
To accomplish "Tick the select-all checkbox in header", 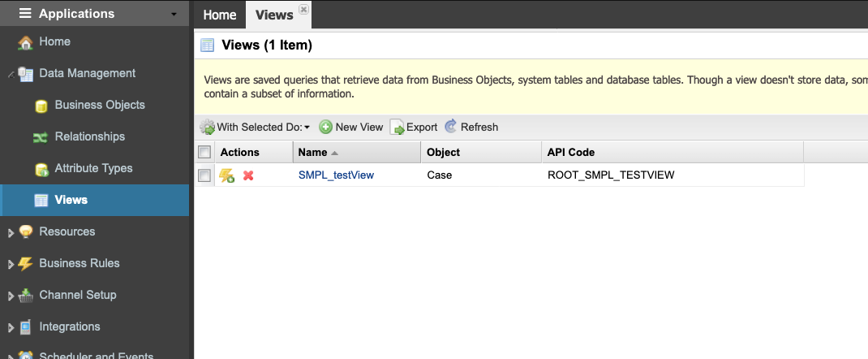I will [x=204, y=152].
